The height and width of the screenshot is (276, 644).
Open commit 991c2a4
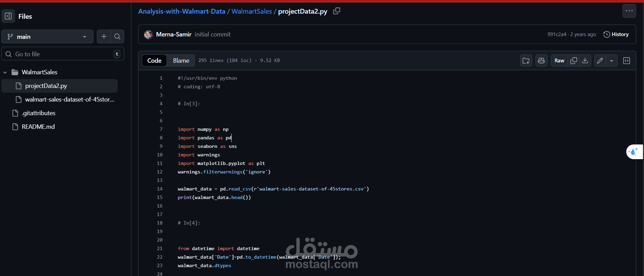coord(557,34)
